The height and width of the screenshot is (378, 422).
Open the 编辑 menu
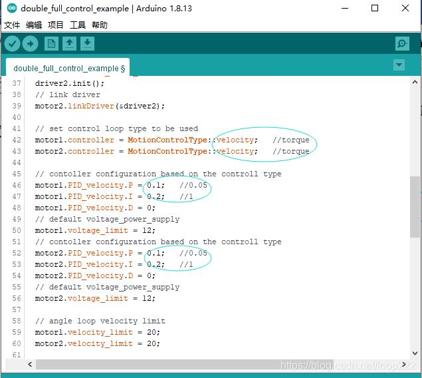click(34, 25)
